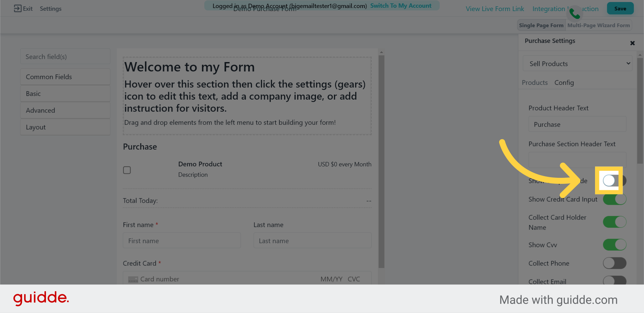This screenshot has height=313, width=644.
Task: Select the Multi-Page Wizard Form tab
Action: click(x=598, y=25)
